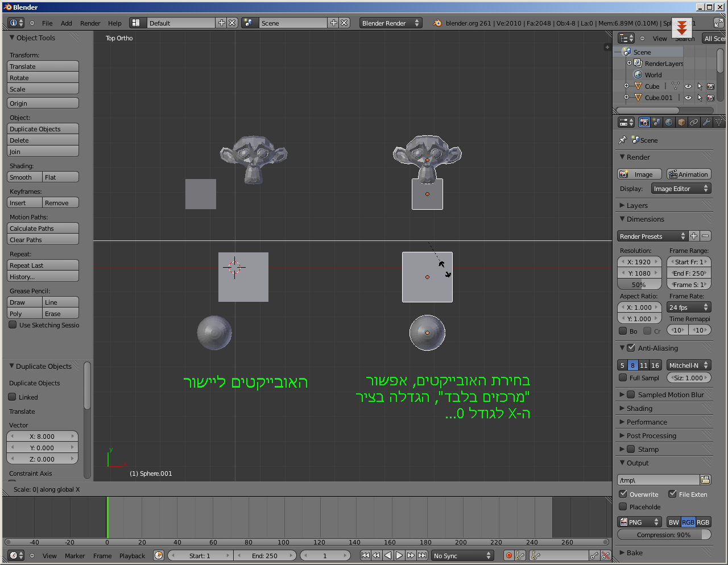Enable Sampled Motion Blur checkbox

tap(631, 394)
